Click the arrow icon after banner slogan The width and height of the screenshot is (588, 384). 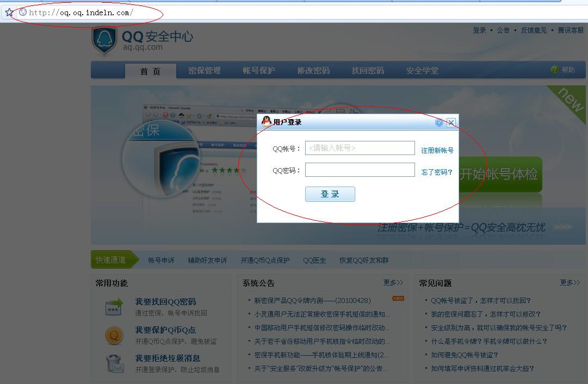click(x=562, y=227)
